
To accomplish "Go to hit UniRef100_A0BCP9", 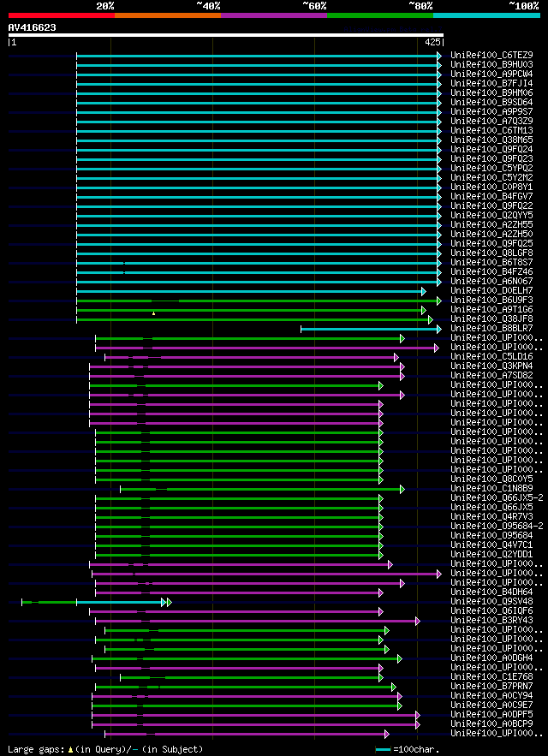I will click(491, 723).
